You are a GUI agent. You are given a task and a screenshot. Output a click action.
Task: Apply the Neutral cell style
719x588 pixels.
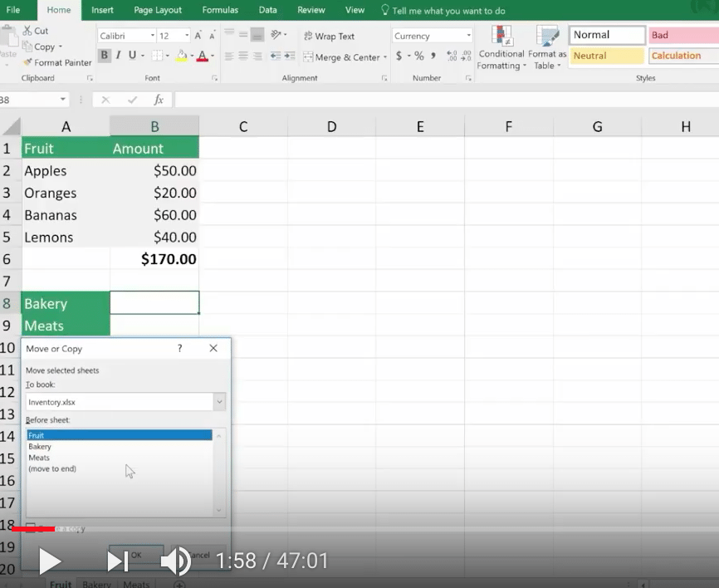pyautogui.click(x=607, y=56)
